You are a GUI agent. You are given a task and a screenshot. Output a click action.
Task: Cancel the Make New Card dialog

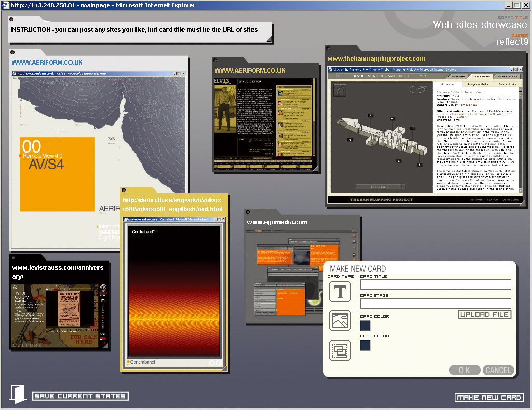[x=498, y=370]
